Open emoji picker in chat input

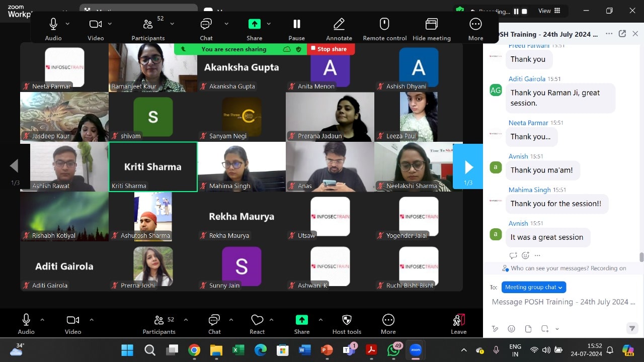512,329
